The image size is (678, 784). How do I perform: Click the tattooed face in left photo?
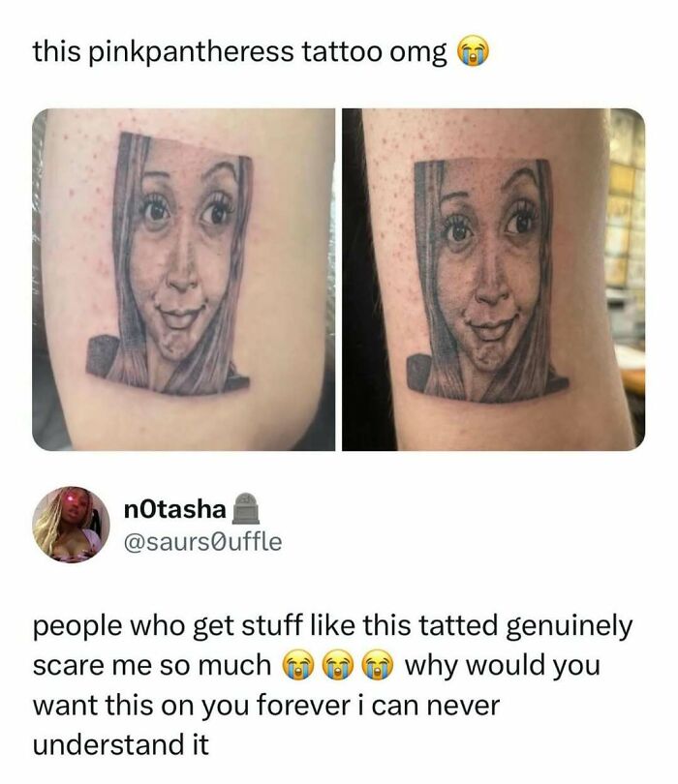pos(183,260)
